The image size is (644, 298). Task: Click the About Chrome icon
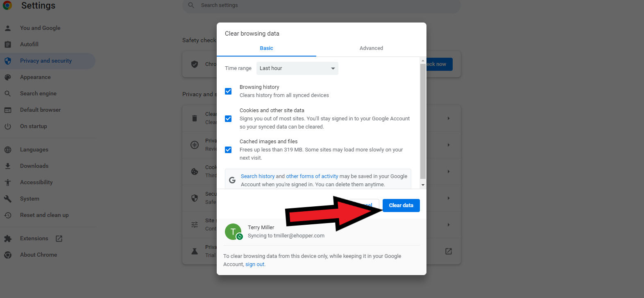pyautogui.click(x=8, y=255)
